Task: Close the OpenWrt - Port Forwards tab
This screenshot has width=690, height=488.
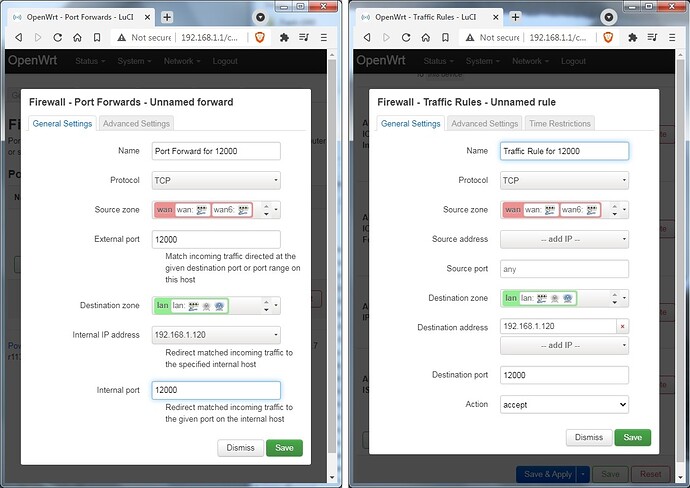Action: pos(147,17)
